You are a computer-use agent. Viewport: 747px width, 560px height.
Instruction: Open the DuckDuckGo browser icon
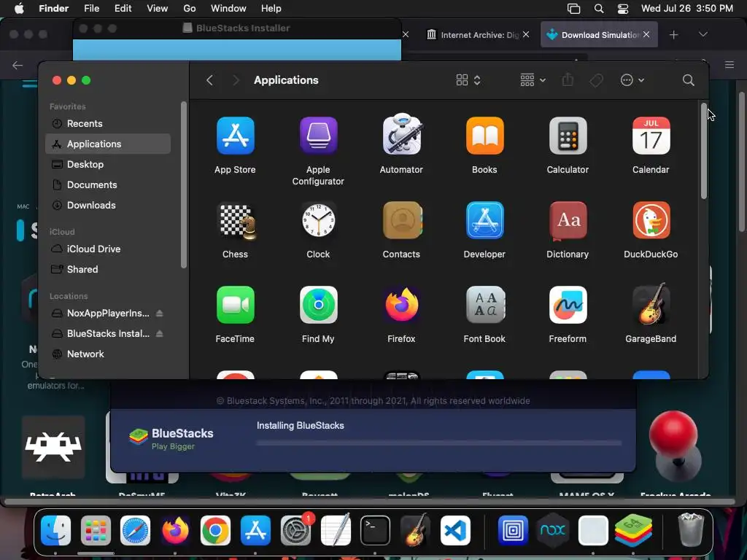click(651, 220)
